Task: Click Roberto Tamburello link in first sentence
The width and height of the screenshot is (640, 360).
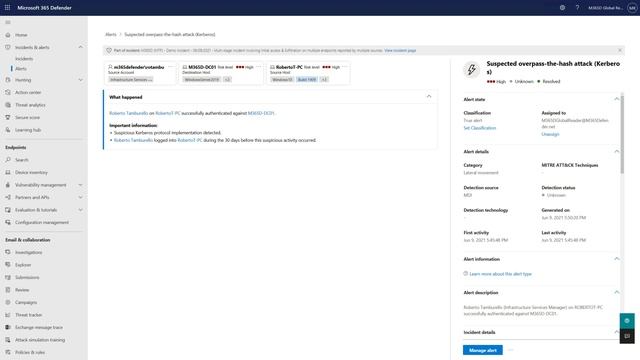Action: click(x=129, y=113)
